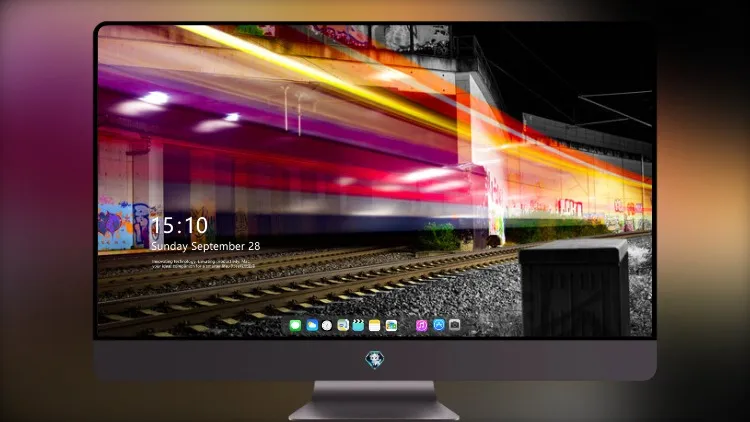750x422 pixels.
Task: Launch the white Clock dock icon
Action: click(327, 326)
